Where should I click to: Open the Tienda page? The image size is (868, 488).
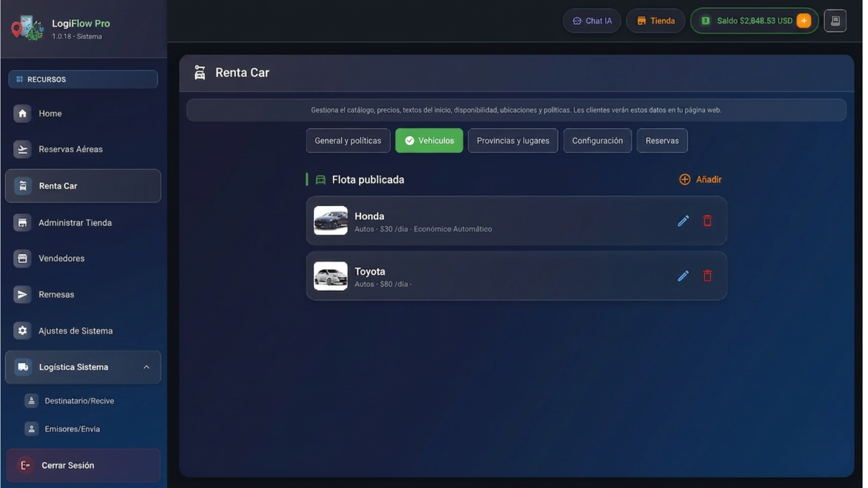click(655, 20)
